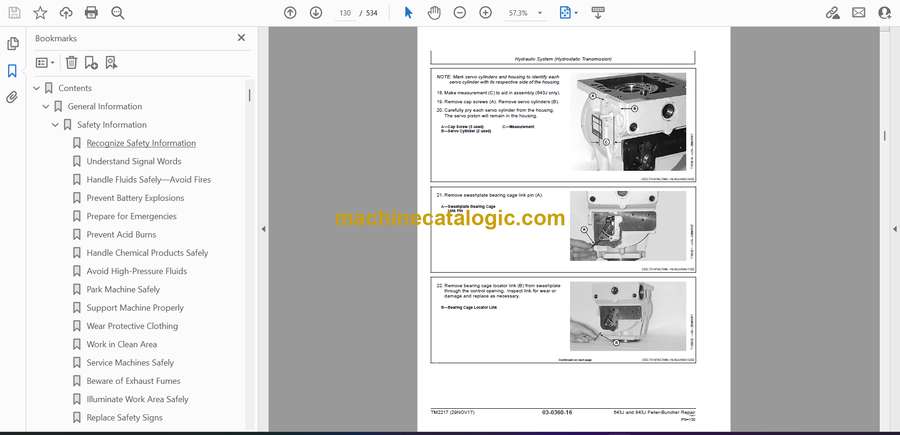
Task: Select Work in Clean Area bookmark
Action: click(x=122, y=344)
